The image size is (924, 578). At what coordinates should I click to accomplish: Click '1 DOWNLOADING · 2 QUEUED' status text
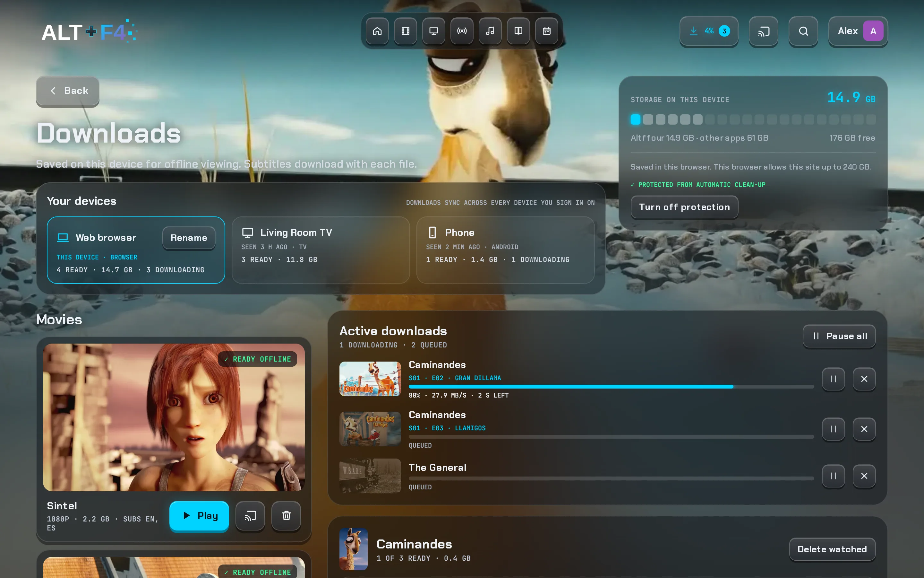pyautogui.click(x=393, y=345)
